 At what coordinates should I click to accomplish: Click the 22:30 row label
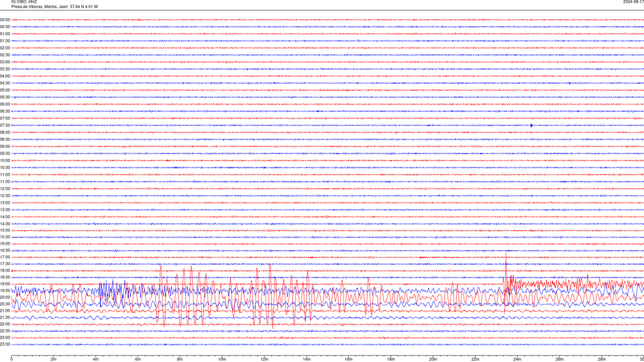point(5,330)
